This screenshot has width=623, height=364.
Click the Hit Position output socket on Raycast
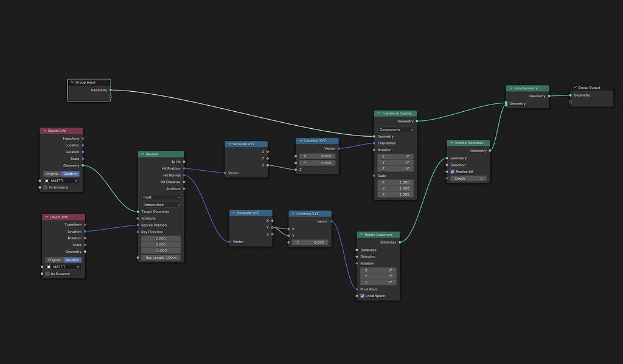(x=184, y=168)
